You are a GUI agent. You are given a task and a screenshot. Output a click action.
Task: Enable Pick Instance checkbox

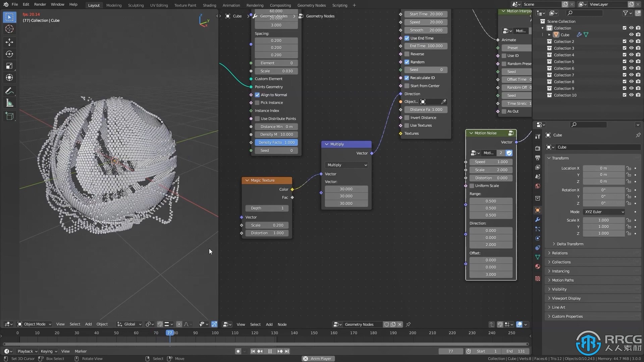coord(257,103)
